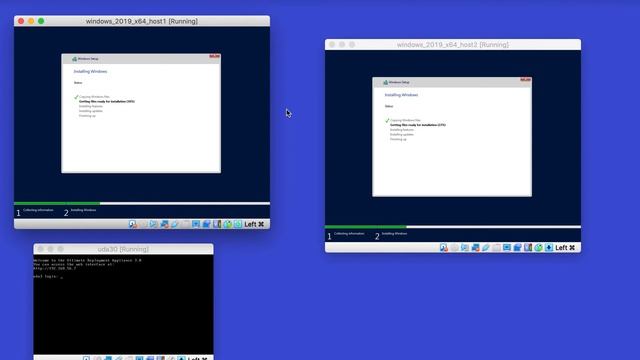Click the host1 green installation progress bar
This screenshot has width=640, height=360.
pos(57,203)
